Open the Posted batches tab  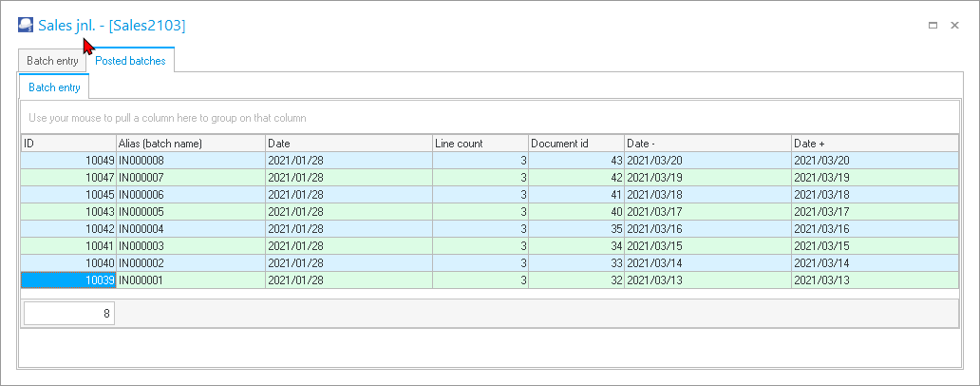(x=130, y=61)
